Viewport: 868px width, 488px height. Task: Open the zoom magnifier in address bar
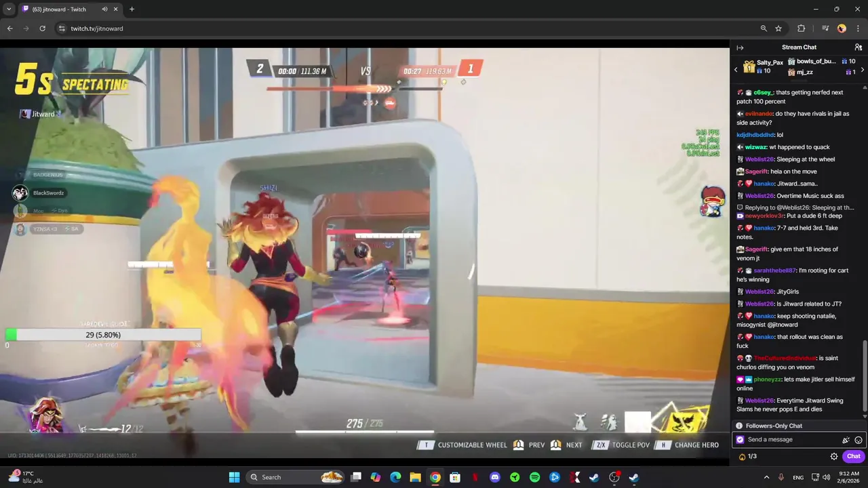click(x=764, y=28)
